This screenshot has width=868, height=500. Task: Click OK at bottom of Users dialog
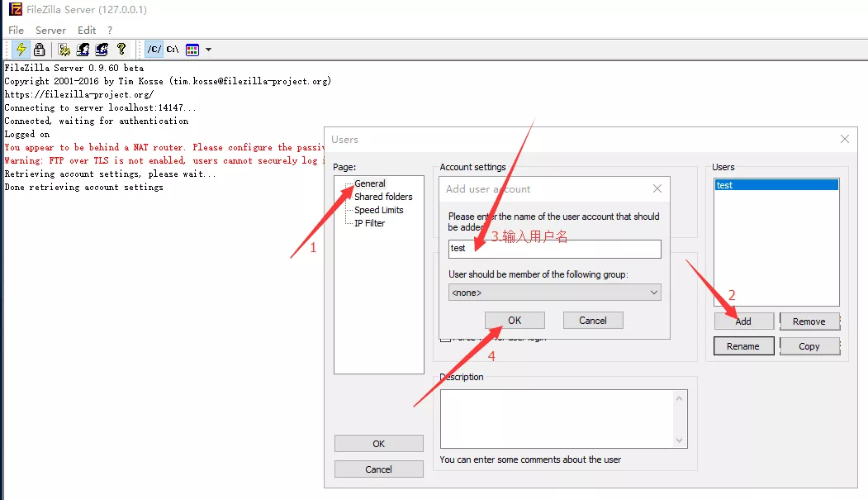tap(378, 444)
